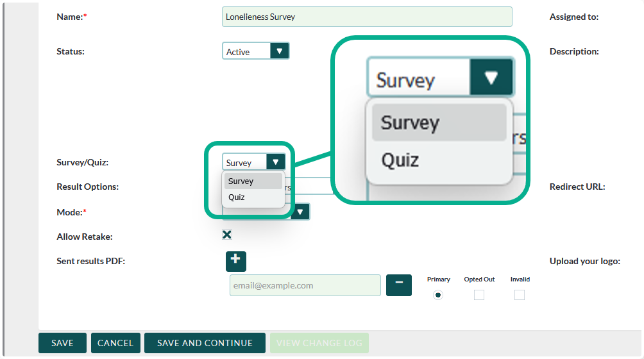Select the Primary radio button
The image size is (644, 359).
[x=438, y=295]
